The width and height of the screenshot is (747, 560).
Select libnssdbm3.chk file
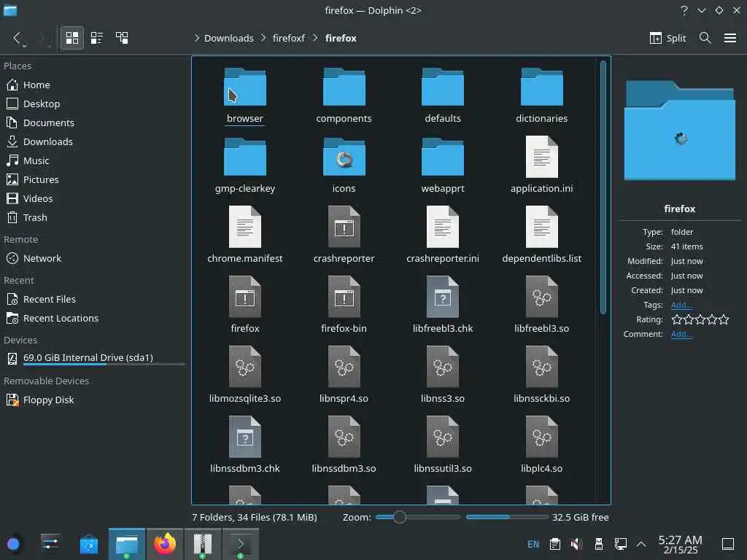coord(245,446)
